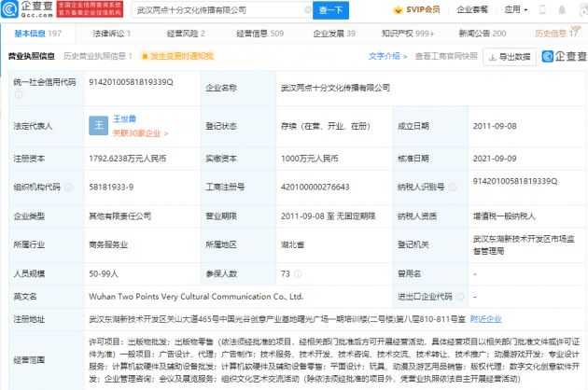Clear the search box with the x icon

click(x=308, y=9)
